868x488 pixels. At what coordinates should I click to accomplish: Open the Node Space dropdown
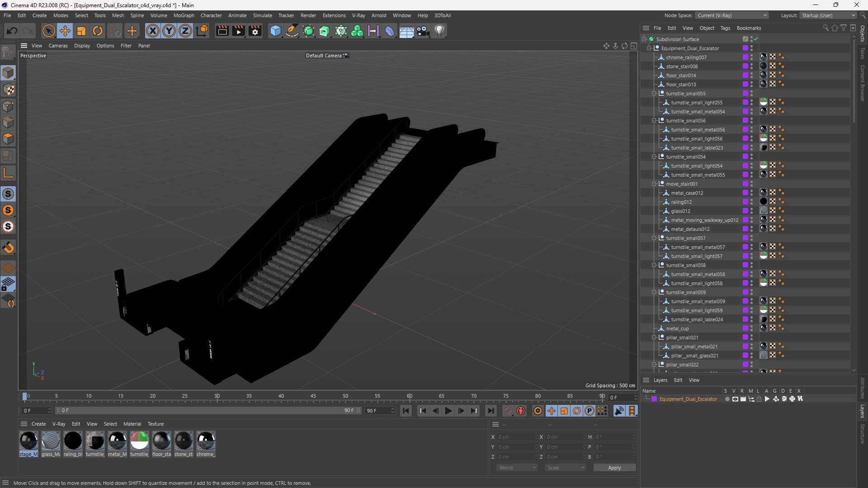click(x=732, y=15)
